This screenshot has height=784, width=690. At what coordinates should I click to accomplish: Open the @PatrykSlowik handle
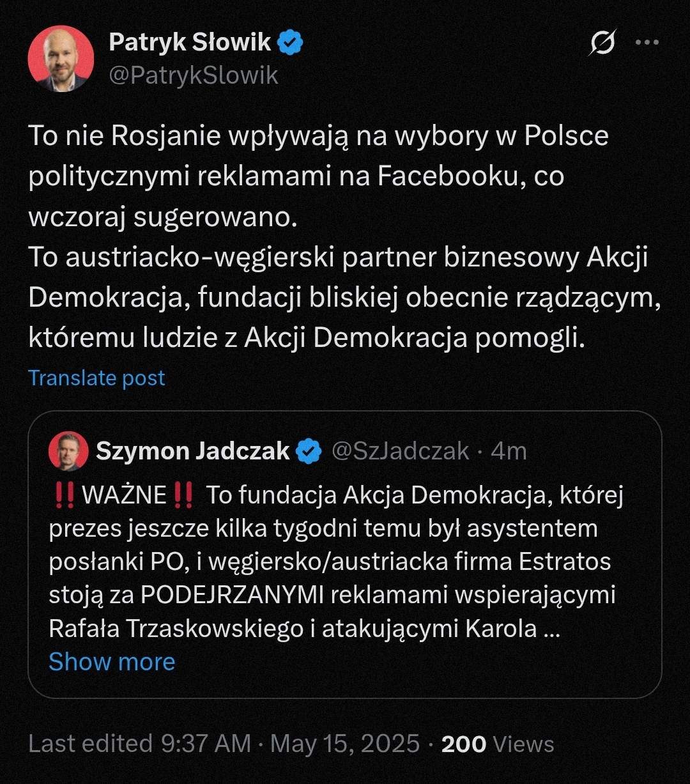click(x=194, y=75)
